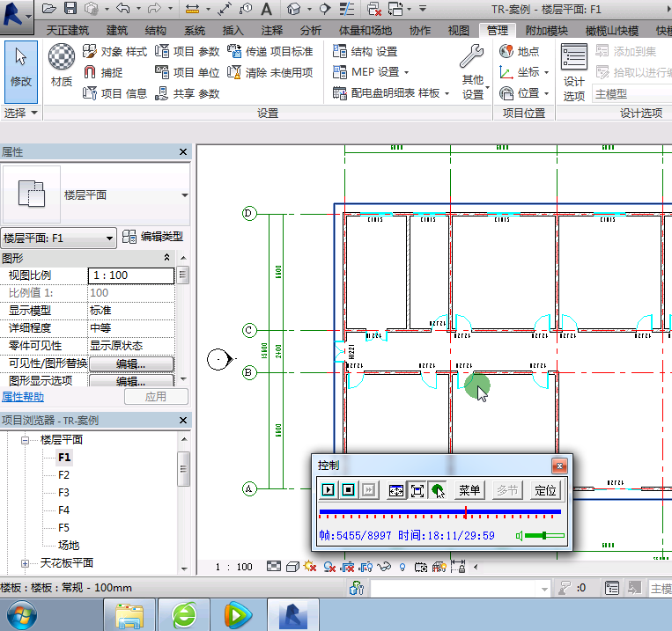Click the 捕捉 (Snaps) magnet icon
672x631 pixels.
click(x=91, y=73)
